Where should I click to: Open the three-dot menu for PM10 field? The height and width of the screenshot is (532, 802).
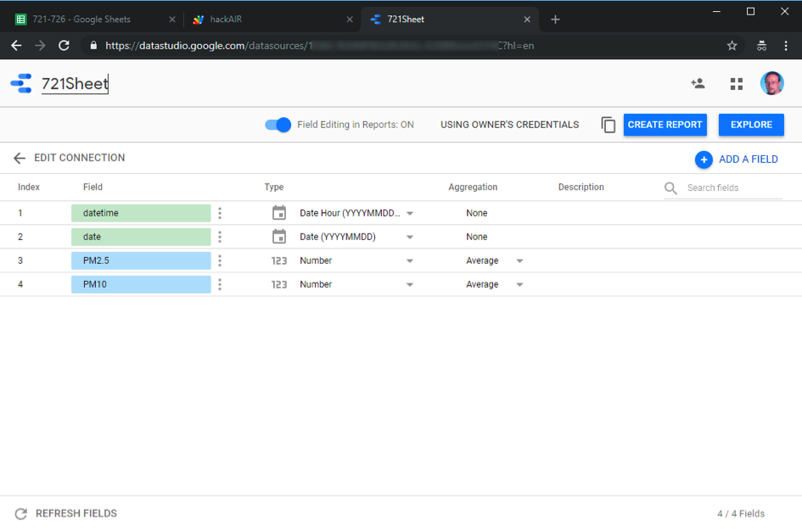click(x=220, y=284)
